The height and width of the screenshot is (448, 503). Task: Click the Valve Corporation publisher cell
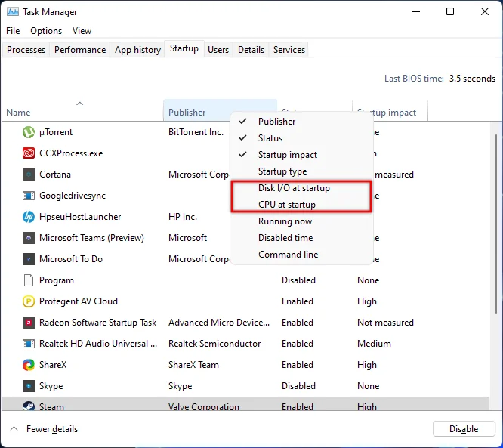click(204, 406)
